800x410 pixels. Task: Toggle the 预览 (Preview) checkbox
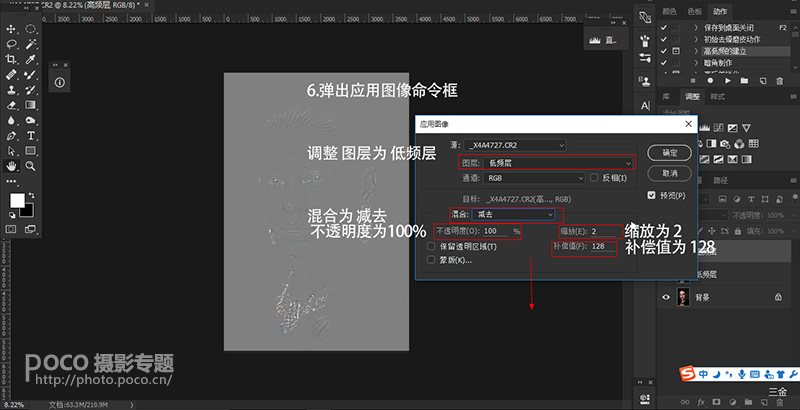[652, 195]
